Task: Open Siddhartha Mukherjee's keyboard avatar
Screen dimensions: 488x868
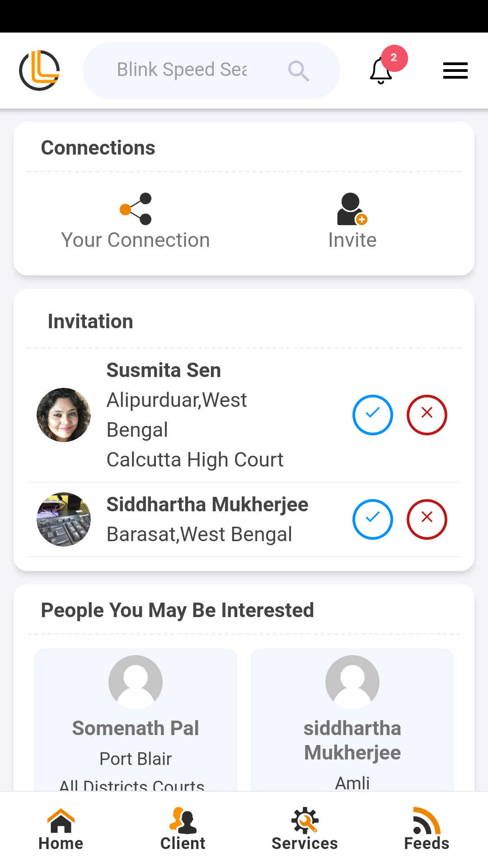Action: click(64, 519)
